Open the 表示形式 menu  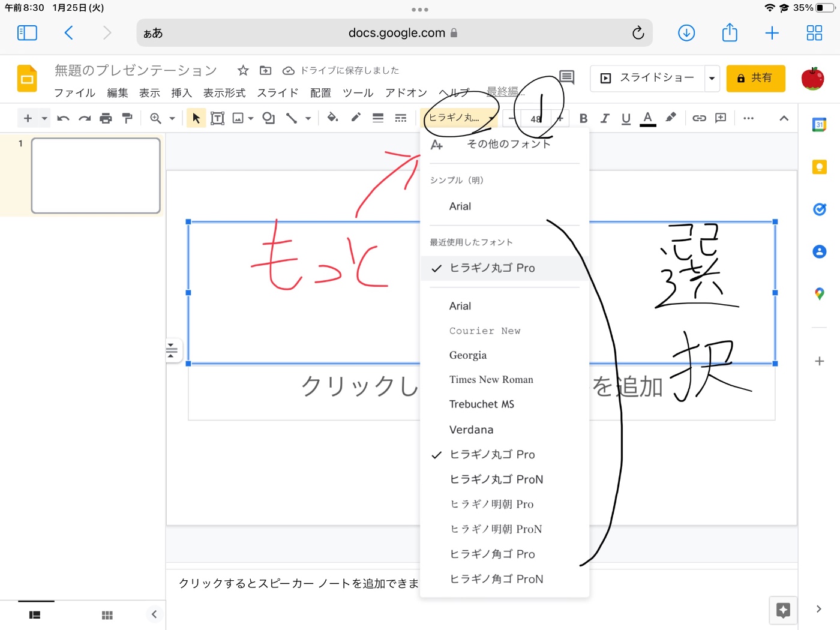tap(224, 92)
